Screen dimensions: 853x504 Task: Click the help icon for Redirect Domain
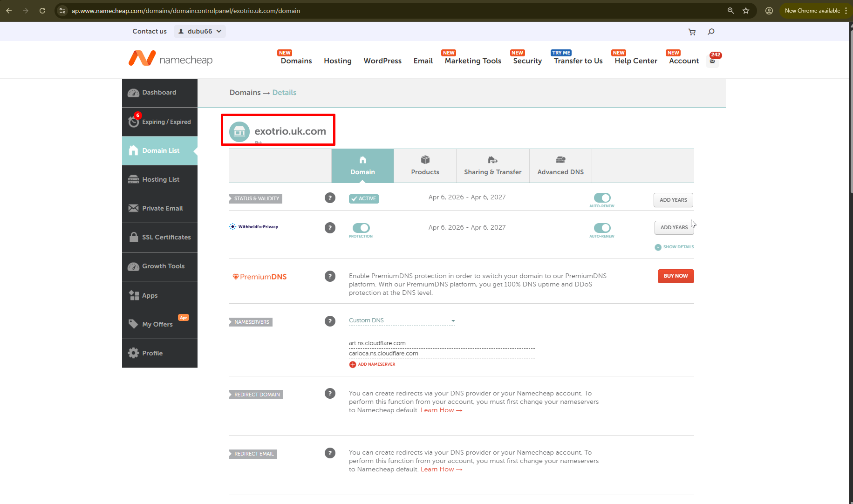pyautogui.click(x=330, y=394)
